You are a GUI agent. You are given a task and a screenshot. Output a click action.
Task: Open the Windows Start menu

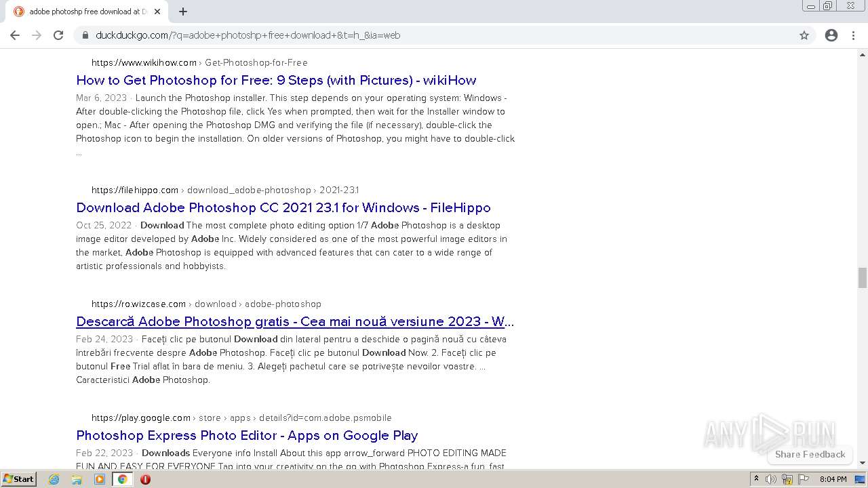coord(18,479)
